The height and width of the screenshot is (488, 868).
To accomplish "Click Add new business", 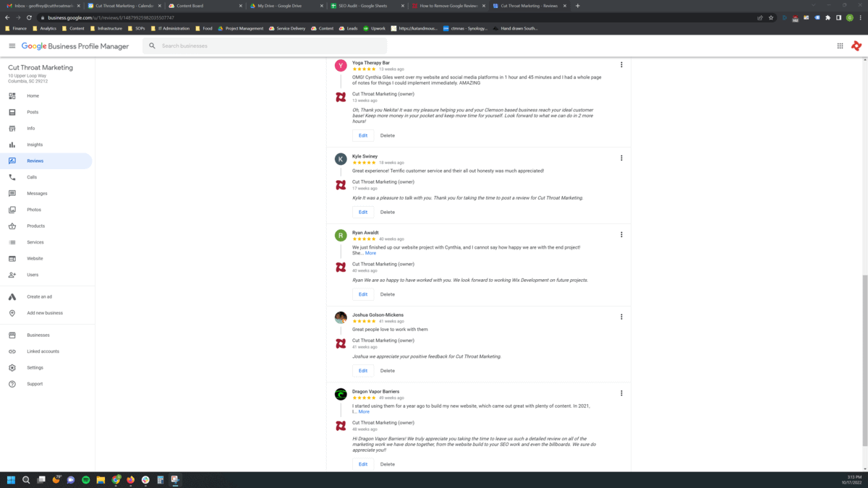I will pos(46,313).
